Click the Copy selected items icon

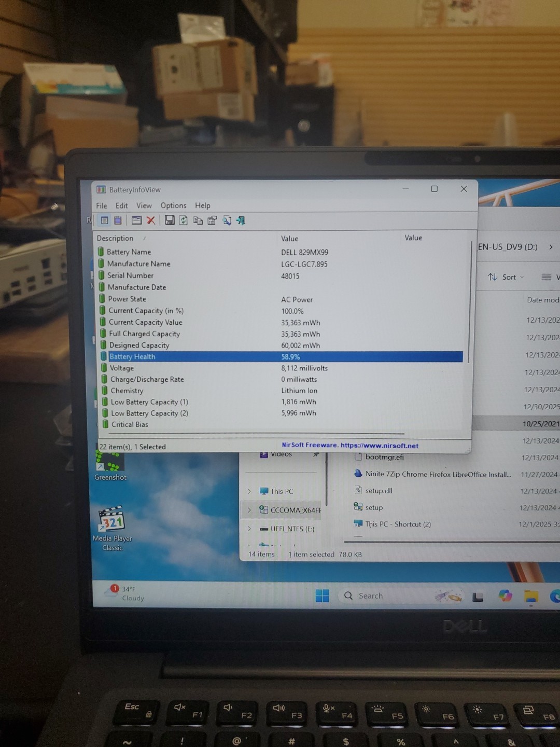[198, 220]
